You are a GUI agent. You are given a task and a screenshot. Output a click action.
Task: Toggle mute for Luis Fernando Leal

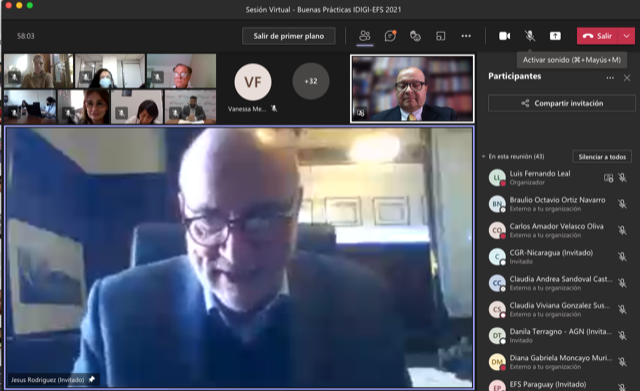point(622,178)
